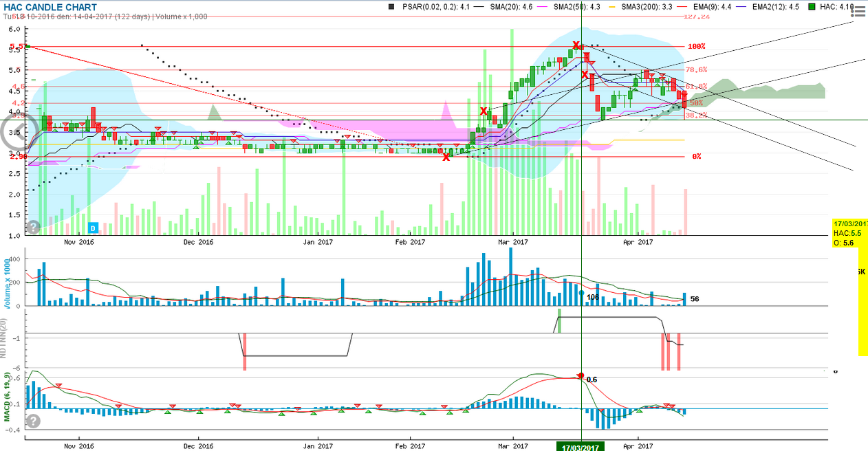Open the help question mark in MACD panel
The height and width of the screenshot is (451, 868).
(33, 421)
